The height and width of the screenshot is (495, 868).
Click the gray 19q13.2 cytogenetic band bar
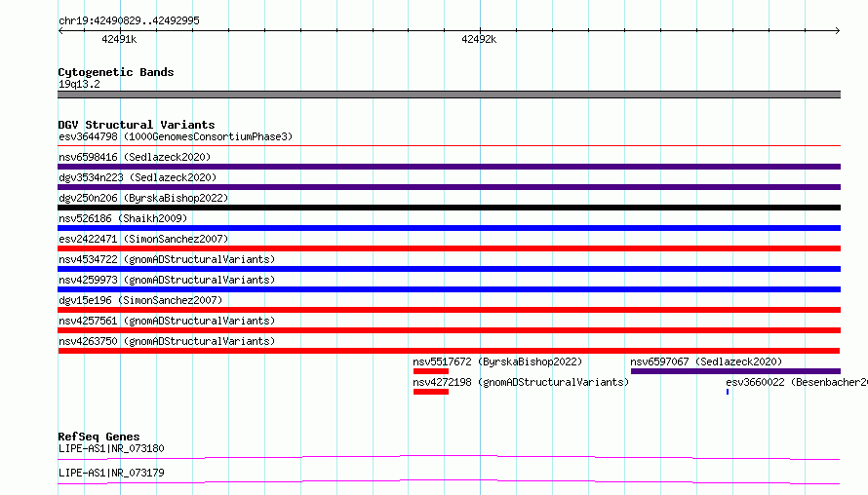[449, 95]
